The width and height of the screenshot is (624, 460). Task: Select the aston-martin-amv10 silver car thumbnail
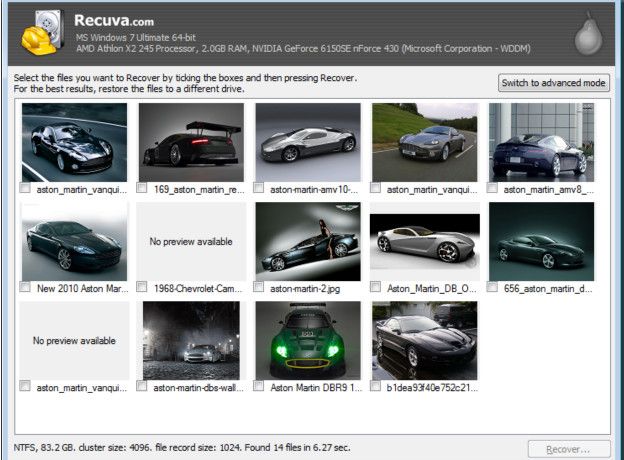(x=308, y=142)
